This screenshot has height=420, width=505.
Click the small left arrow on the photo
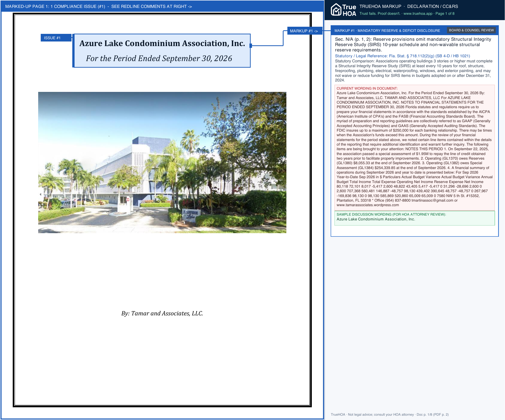coord(40,194)
